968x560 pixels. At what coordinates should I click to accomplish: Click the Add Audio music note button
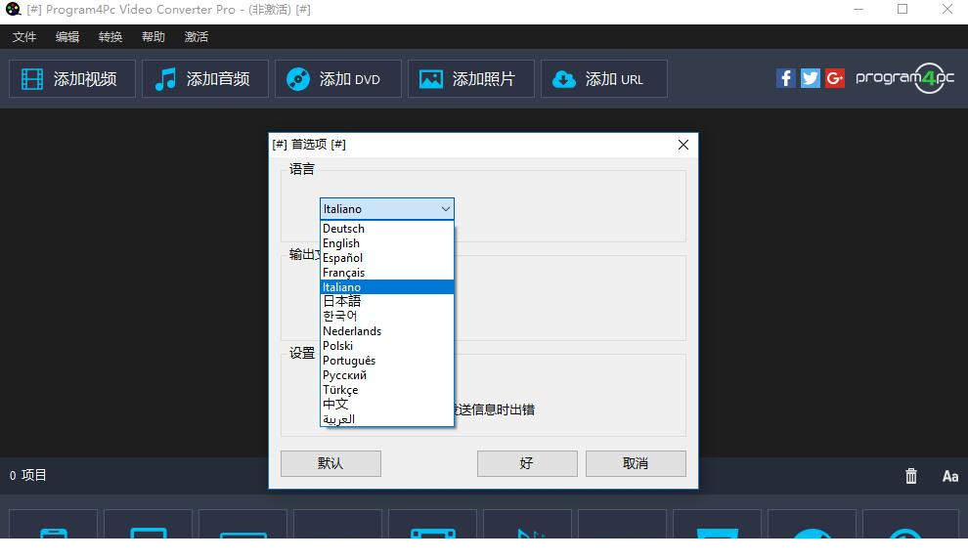pyautogui.click(x=205, y=79)
